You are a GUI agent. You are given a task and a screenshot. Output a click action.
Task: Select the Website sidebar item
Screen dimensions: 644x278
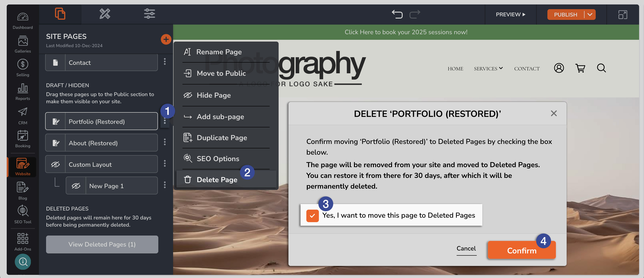23,167
